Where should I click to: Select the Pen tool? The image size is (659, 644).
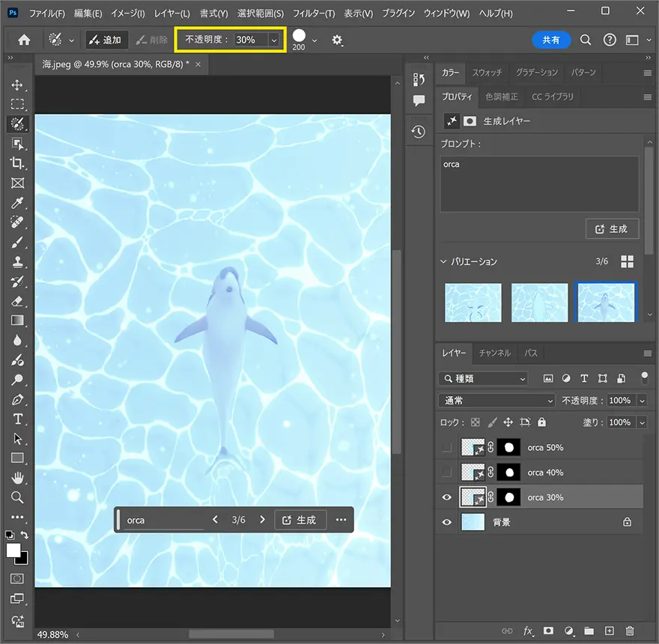point(17,399)
